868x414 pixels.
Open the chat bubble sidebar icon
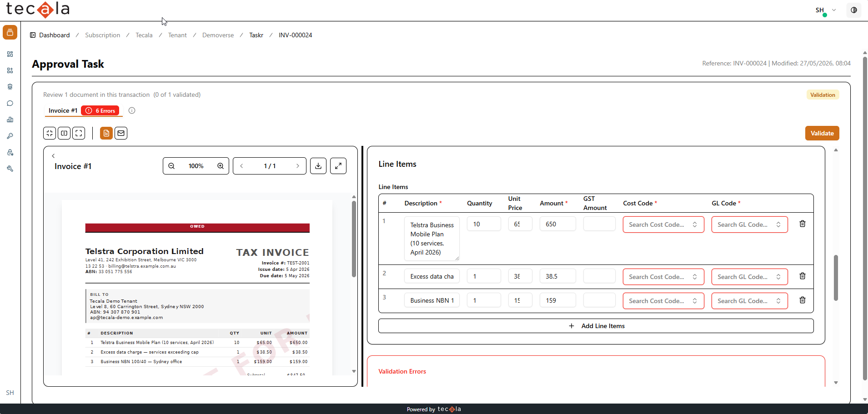(x=10, y=103)
